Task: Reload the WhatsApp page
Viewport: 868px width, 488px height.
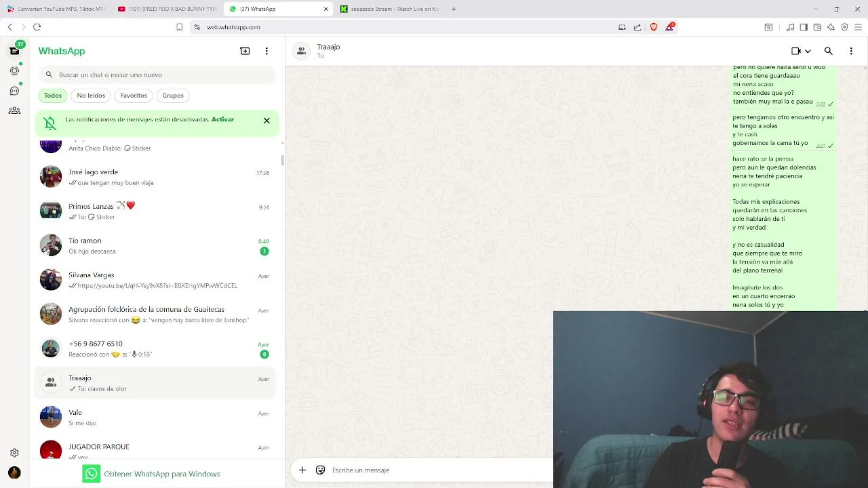Action: (x=37, y=27)
